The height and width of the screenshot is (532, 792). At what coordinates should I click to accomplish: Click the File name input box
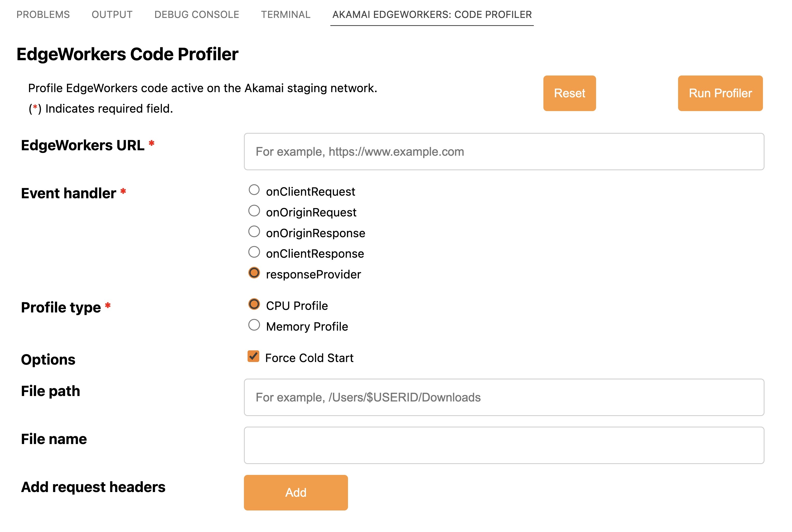pos(504,445)
